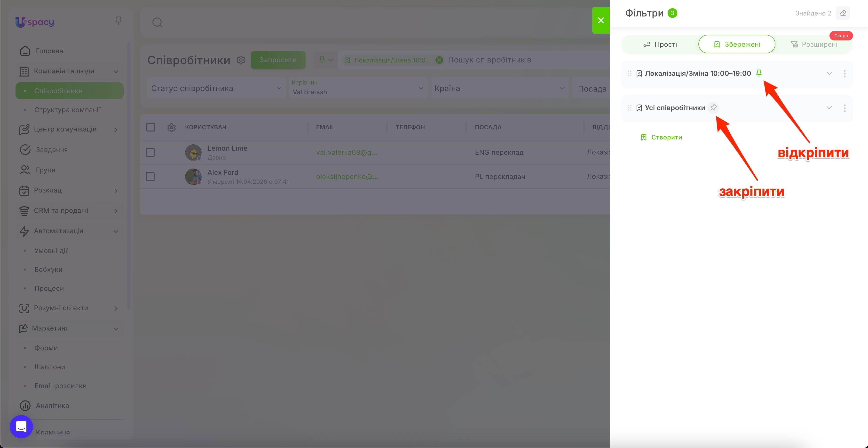Collapse the Маркетинг section
Viewport: 868px width, 448px height.
pos(116,329)
